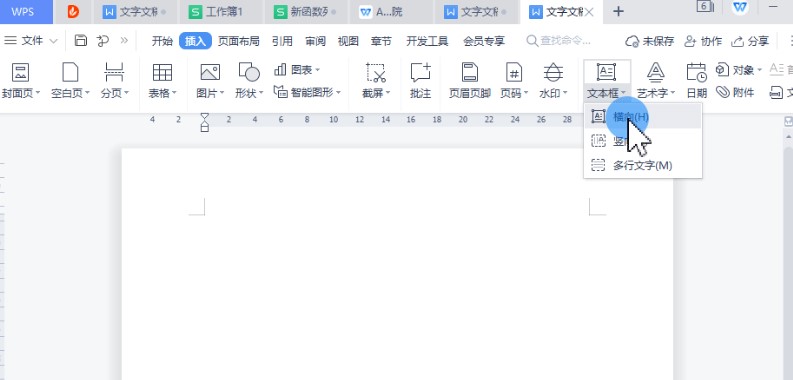The width and height of the screenshot is (793, 380).
Task: Open the 视图 (View) tab
Action: [x=348, y=41]
